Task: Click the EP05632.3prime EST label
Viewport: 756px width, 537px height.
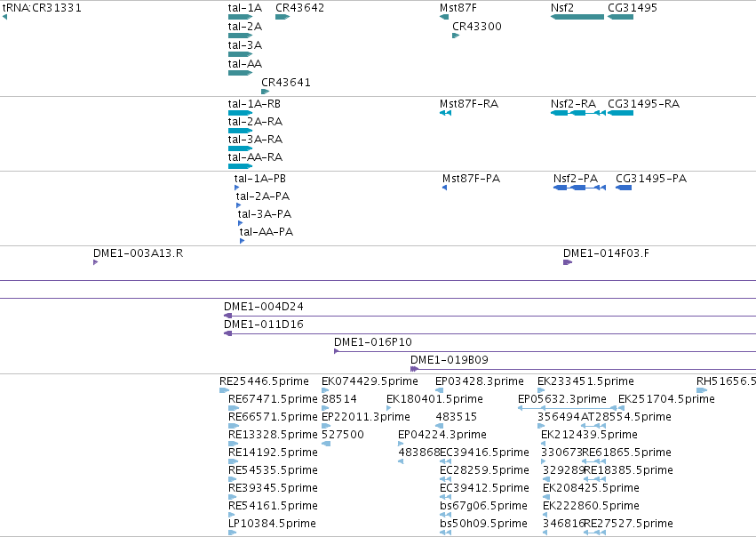Action: [562, 399]
